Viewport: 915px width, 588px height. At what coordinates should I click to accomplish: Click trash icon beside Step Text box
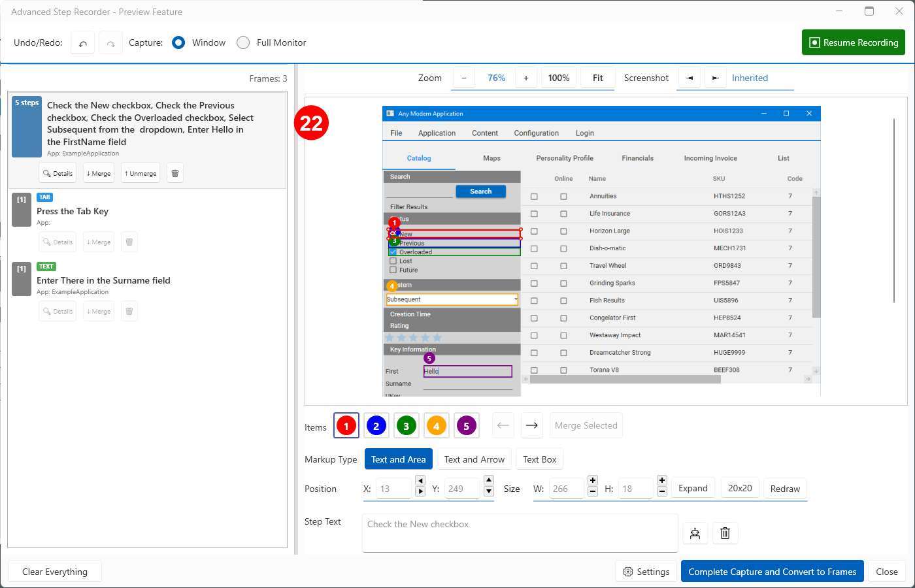click(x=725, y=533)
